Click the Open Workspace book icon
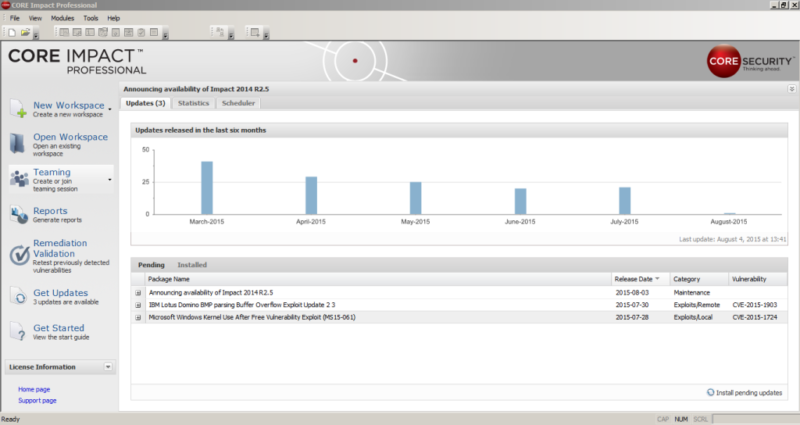This screenshot has width=800, height=425. pyautogui.click(x=17, y=143)
